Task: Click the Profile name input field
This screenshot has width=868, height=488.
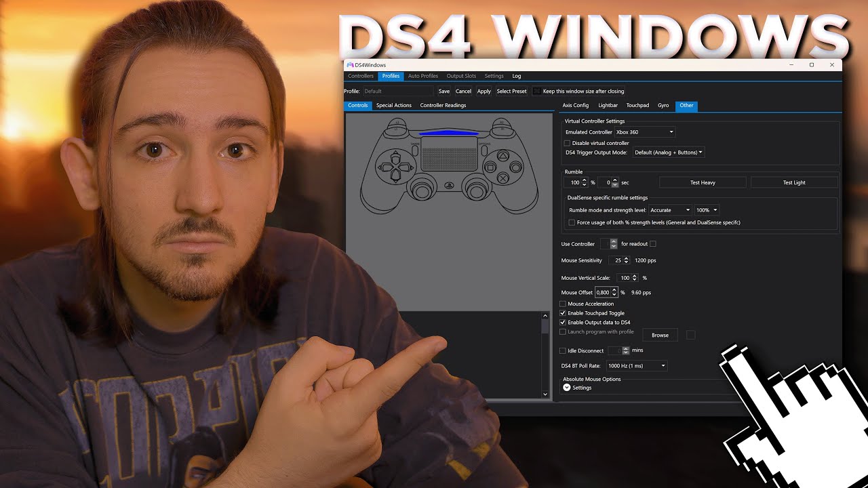Action: [398, 91]
